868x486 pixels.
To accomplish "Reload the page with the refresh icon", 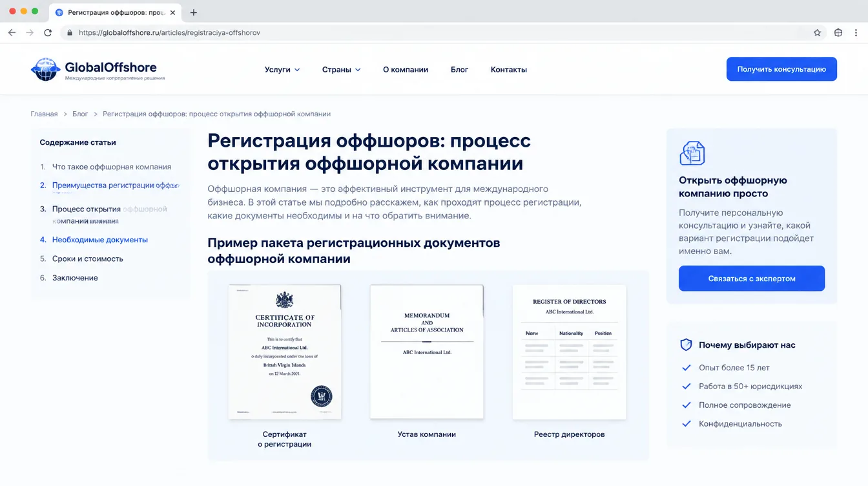I will (x=48, y=32).
